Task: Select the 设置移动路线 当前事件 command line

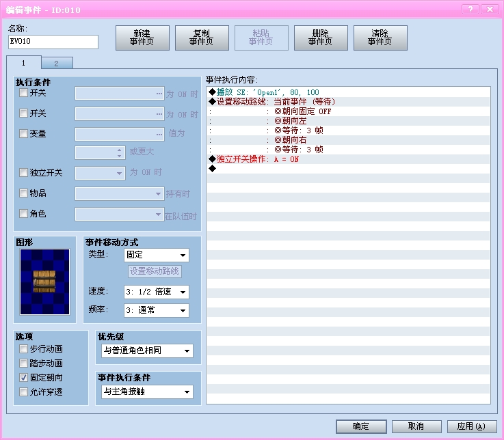Action: (x=349, y=102)
